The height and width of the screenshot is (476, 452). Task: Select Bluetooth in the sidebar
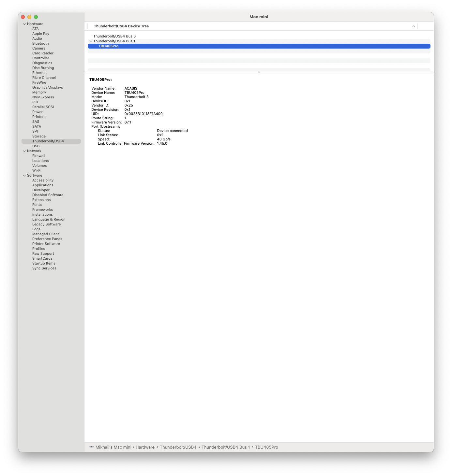click(40, 44)
